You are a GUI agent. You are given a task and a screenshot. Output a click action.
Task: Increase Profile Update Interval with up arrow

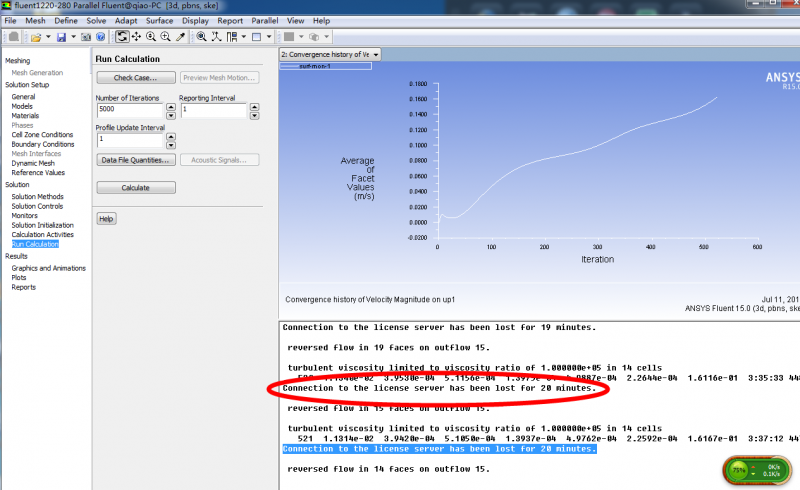click(171, 136)
